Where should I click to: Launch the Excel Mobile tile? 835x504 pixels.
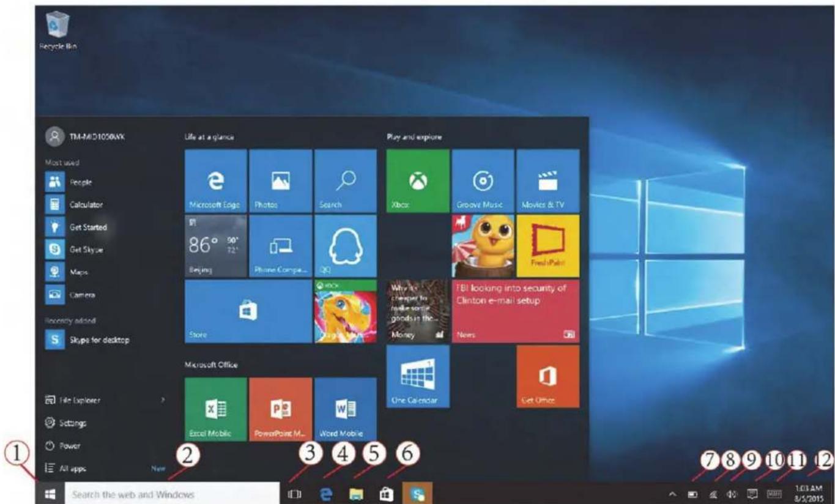(x=216, y=409)
